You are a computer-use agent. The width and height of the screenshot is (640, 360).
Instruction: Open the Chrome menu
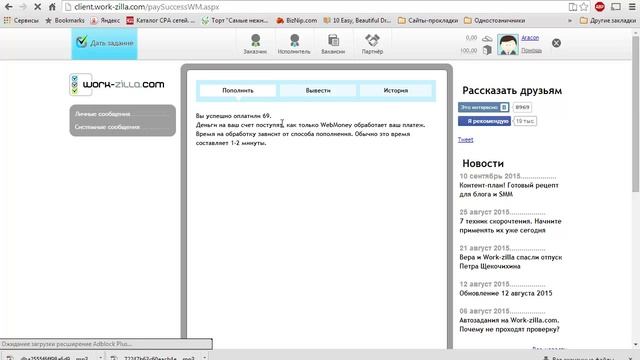point(632,7)
